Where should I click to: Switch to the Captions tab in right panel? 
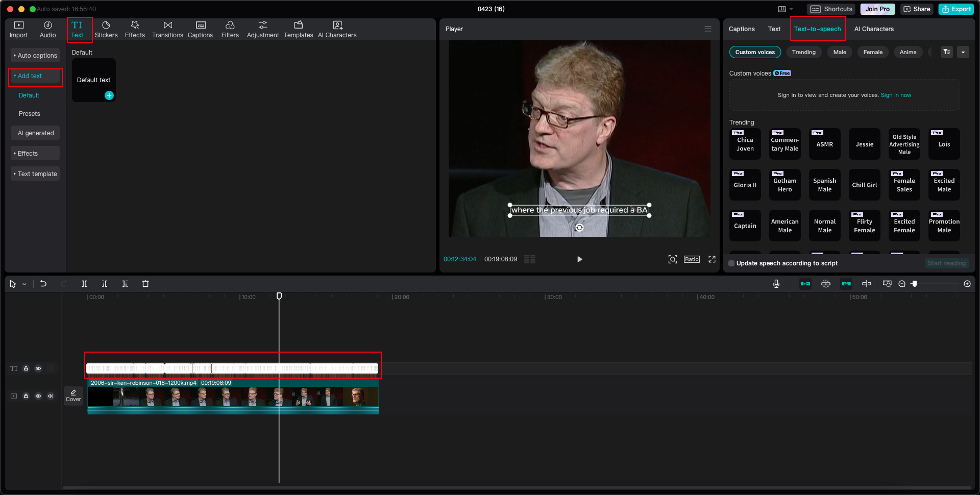(x=742, y=29)
